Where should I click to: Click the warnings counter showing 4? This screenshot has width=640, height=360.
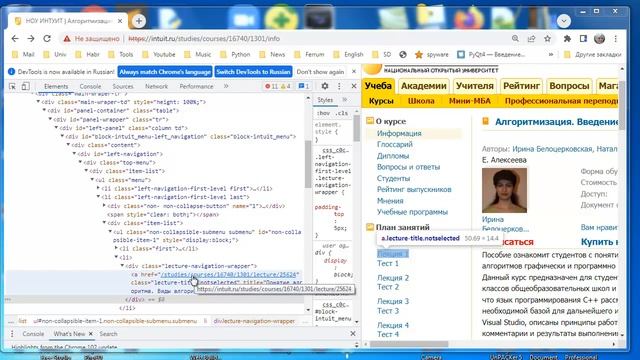pos(286,86)
